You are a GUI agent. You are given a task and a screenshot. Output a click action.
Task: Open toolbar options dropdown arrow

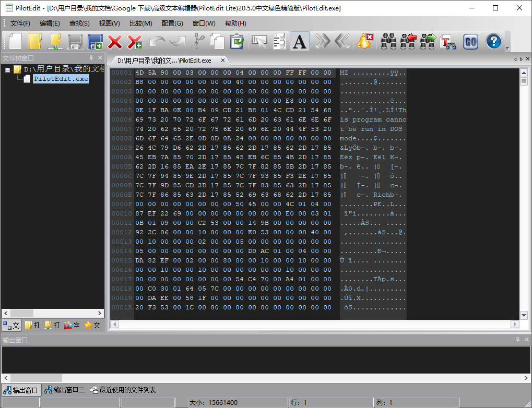pos(507,49)
